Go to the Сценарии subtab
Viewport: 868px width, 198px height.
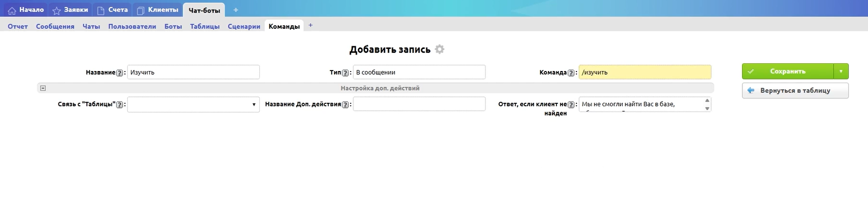(x=244, y=26)
